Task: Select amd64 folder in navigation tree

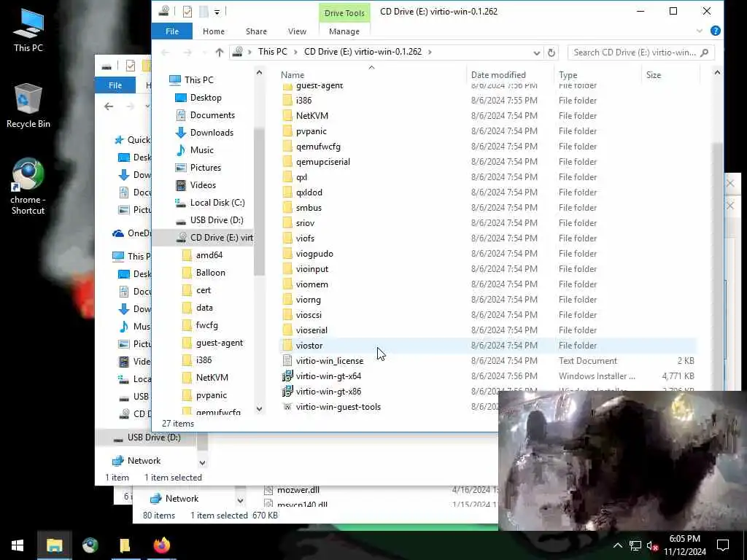Action: (209, 255)
